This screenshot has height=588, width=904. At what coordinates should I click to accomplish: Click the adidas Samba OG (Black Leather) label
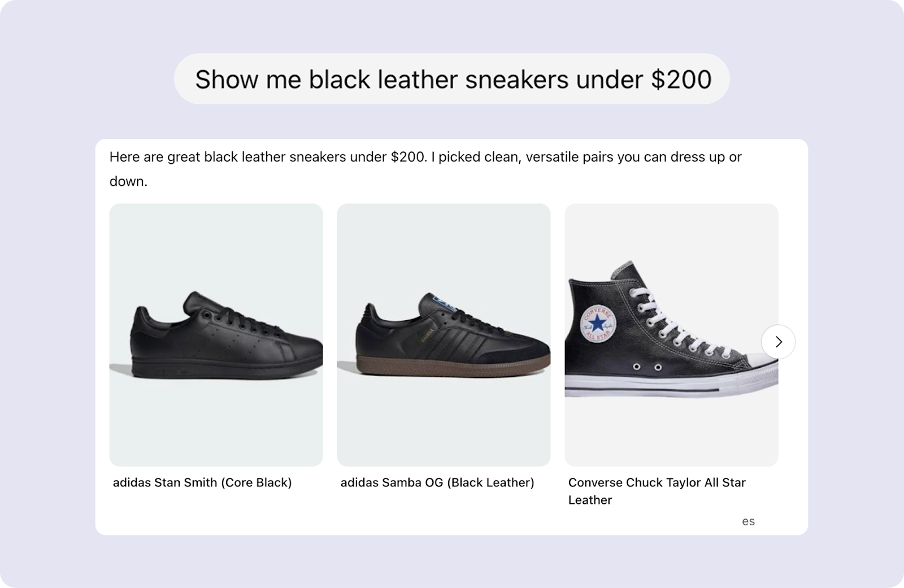click(437, 482)
